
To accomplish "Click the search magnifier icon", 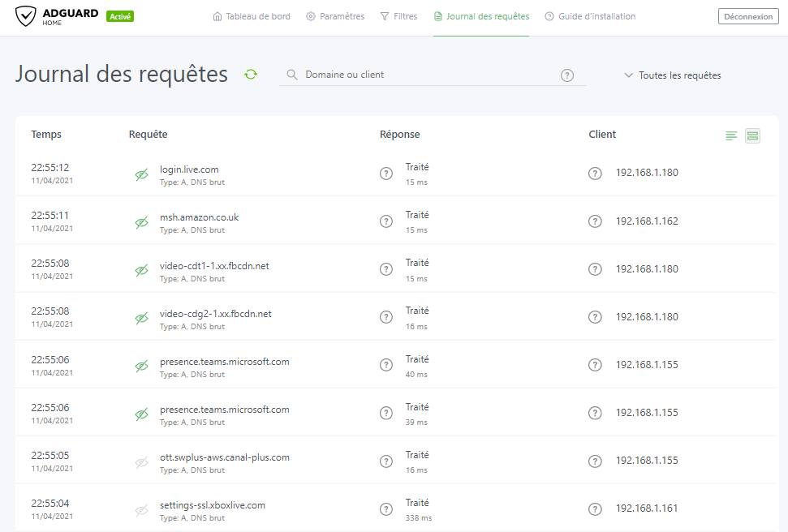I will (292, 75).
